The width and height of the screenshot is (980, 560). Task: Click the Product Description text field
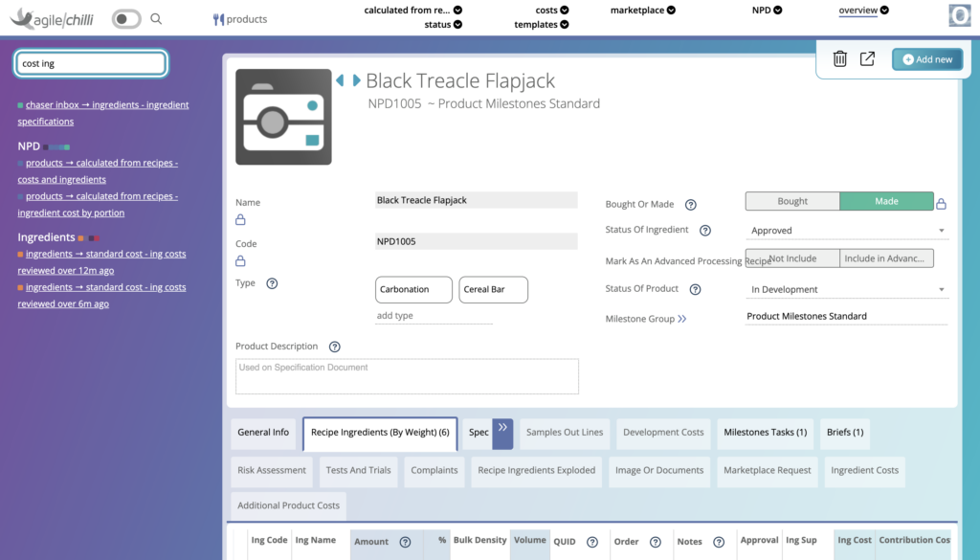[x=407, y=376]
